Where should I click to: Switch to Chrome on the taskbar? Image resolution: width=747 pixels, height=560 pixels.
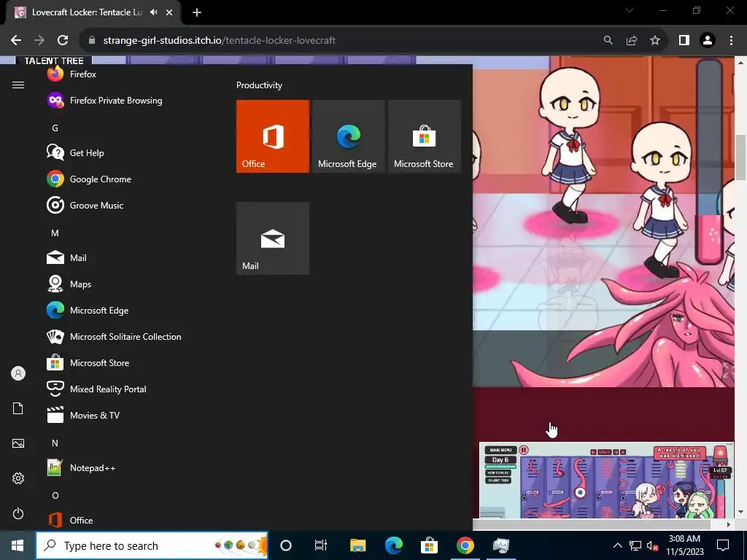(465, 545)
